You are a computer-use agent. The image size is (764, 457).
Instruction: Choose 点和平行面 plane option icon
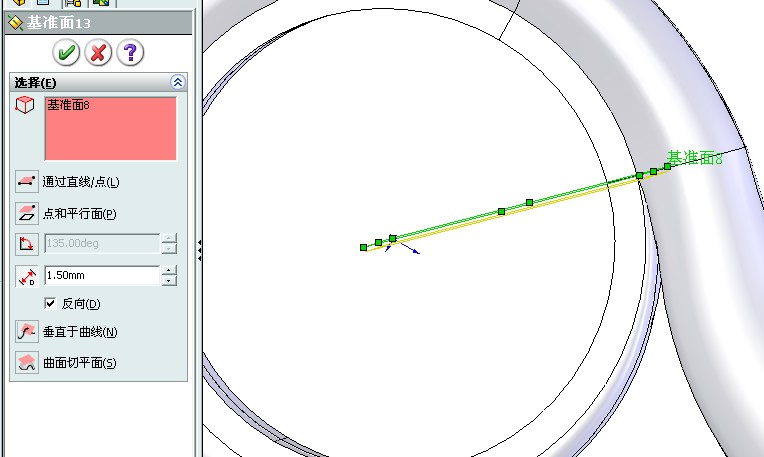26,213
